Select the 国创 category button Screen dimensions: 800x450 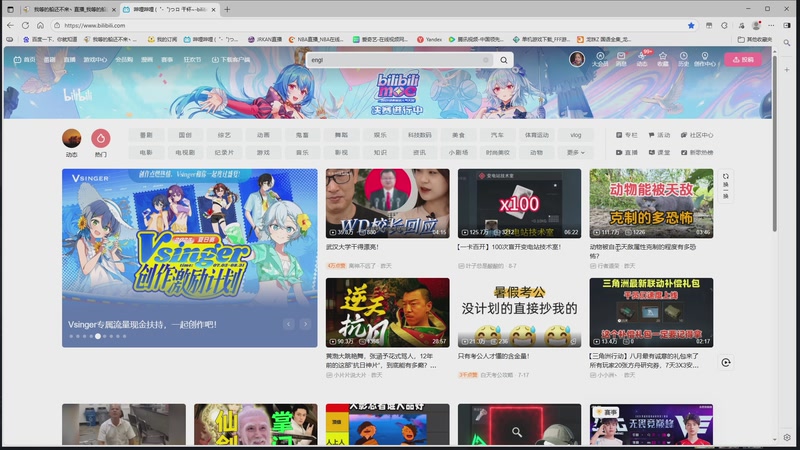185,135
